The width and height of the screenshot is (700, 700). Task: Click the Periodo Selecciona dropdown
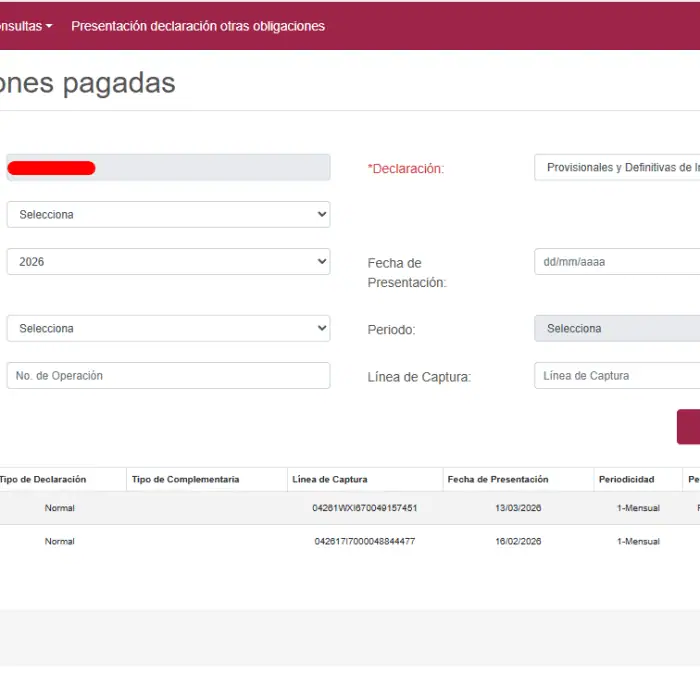[616, 329]
